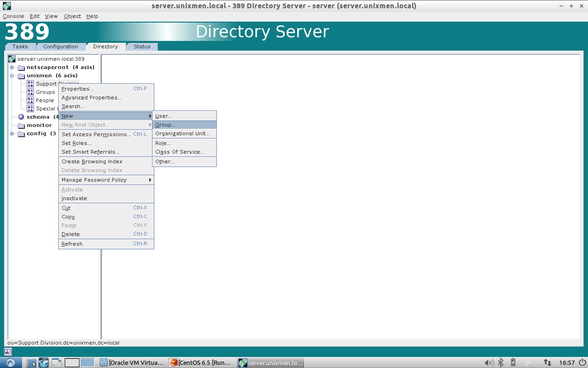Choose Set Access Permissions... menu item
The height and width of the screenshot is (368, 588).
point(106,134)
